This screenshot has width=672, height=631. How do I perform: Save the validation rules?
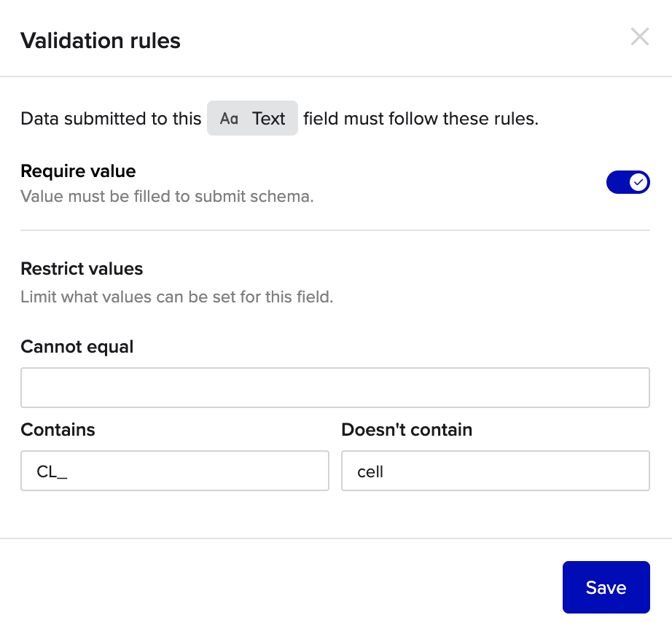[606, 587]
